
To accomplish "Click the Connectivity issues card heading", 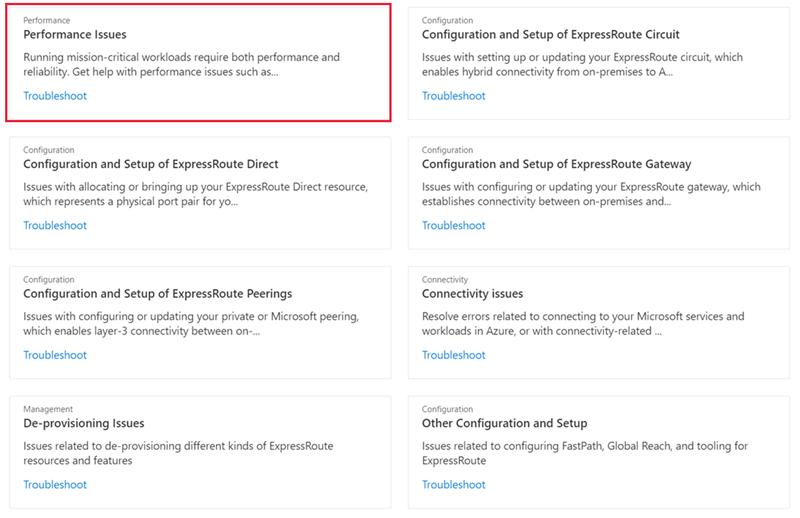I will [472, 294].
